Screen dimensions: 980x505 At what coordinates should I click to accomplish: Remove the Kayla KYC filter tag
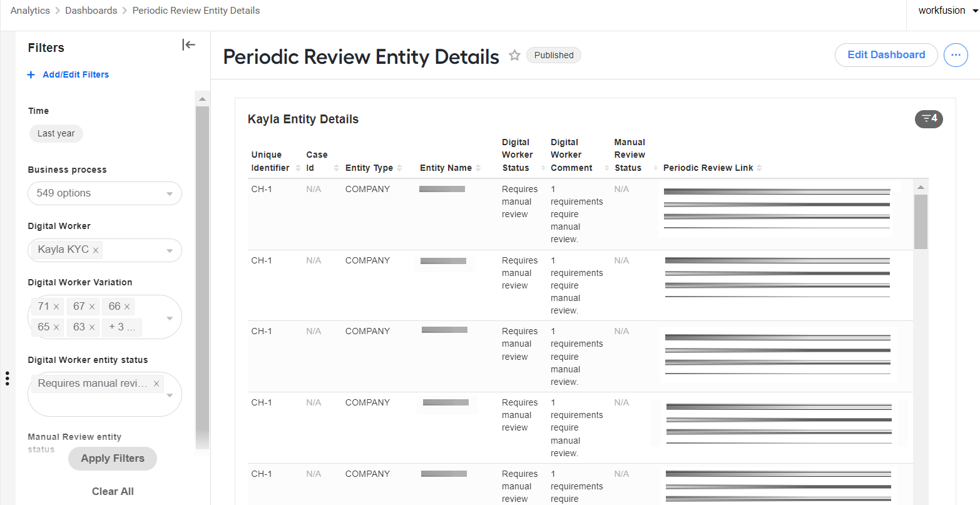pos(96,250)
